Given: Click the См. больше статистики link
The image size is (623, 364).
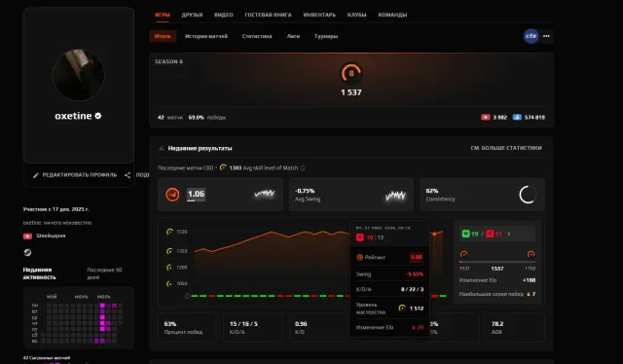Looking at the screenshot, I should pos(506,148).
